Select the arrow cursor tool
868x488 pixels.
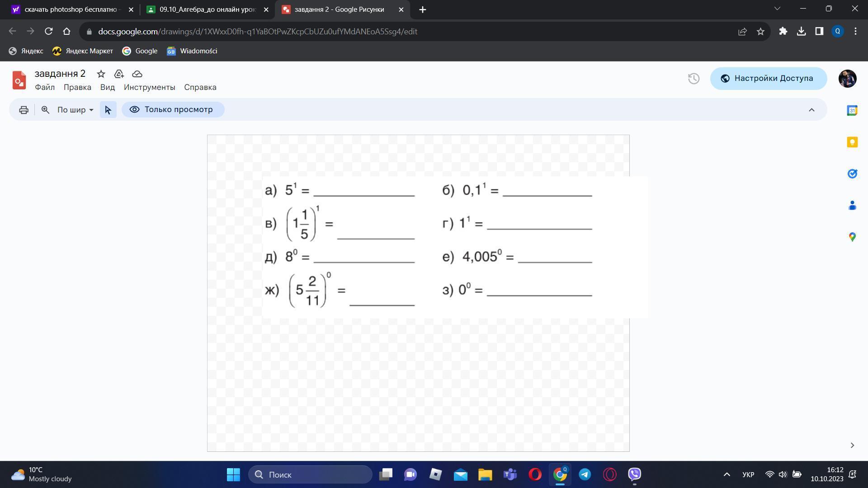[108, 110]
